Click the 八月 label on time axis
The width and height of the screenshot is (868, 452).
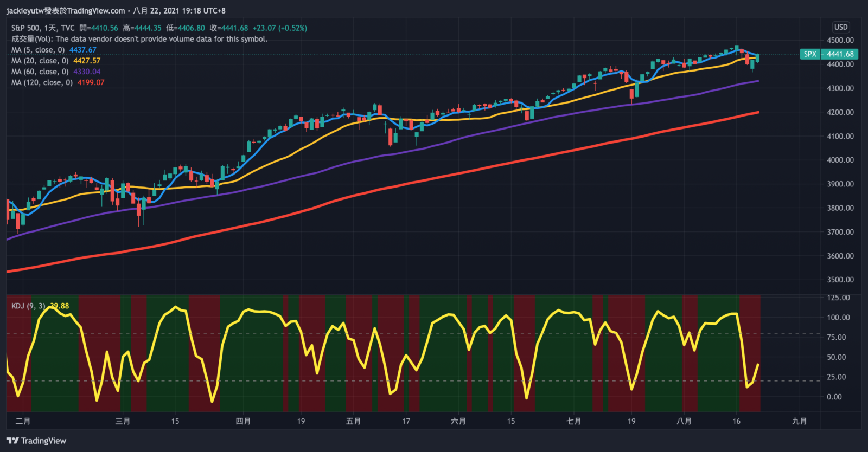pyautogui.click(x=684, y=421)
